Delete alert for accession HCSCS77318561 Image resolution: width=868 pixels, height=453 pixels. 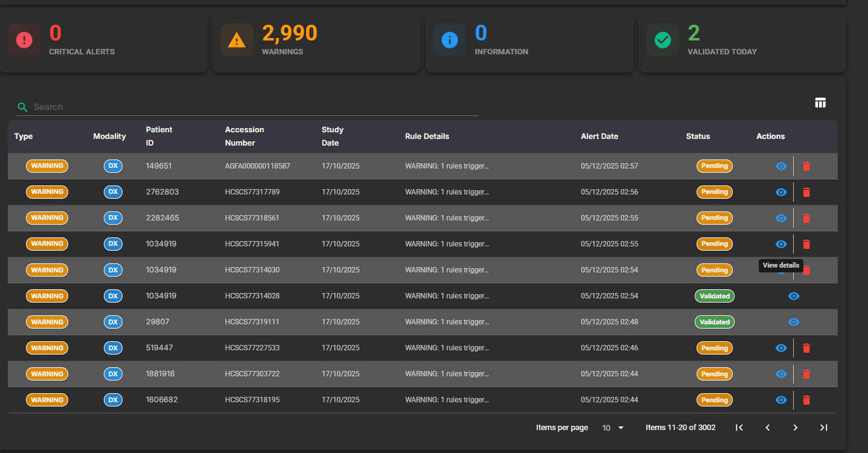(x=806, y=218)
